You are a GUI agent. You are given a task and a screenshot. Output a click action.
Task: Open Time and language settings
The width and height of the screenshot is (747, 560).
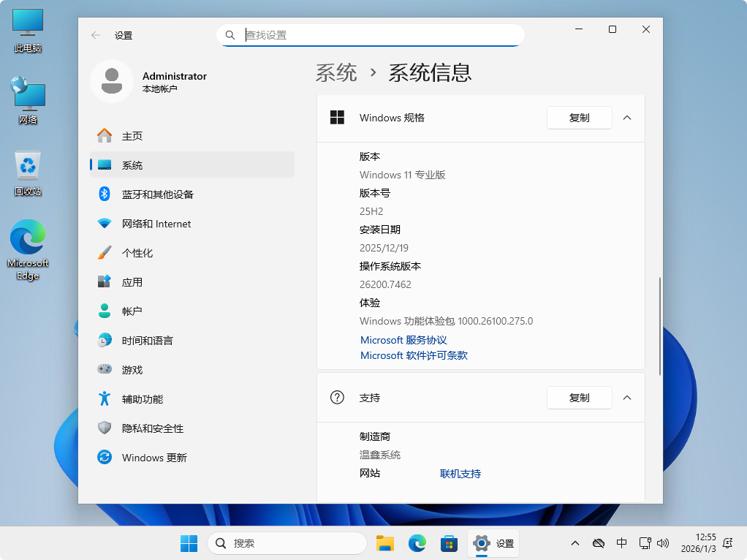click(x=147, y=341)
